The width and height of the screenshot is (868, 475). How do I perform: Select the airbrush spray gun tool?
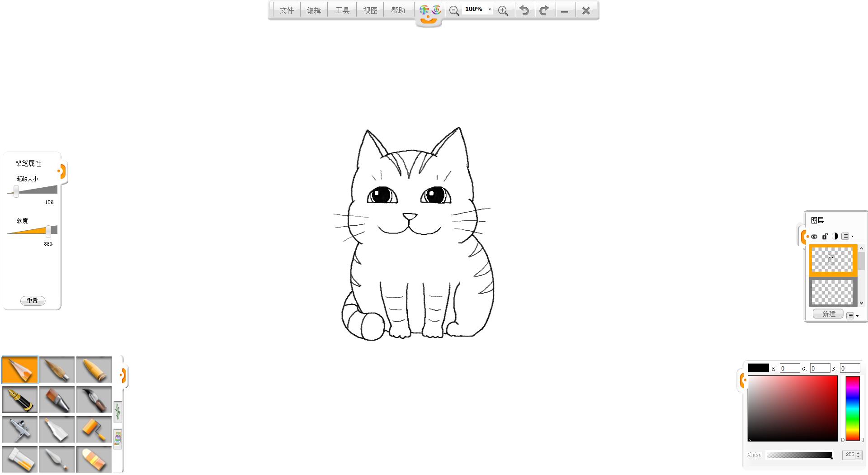(x=20, y=429)
